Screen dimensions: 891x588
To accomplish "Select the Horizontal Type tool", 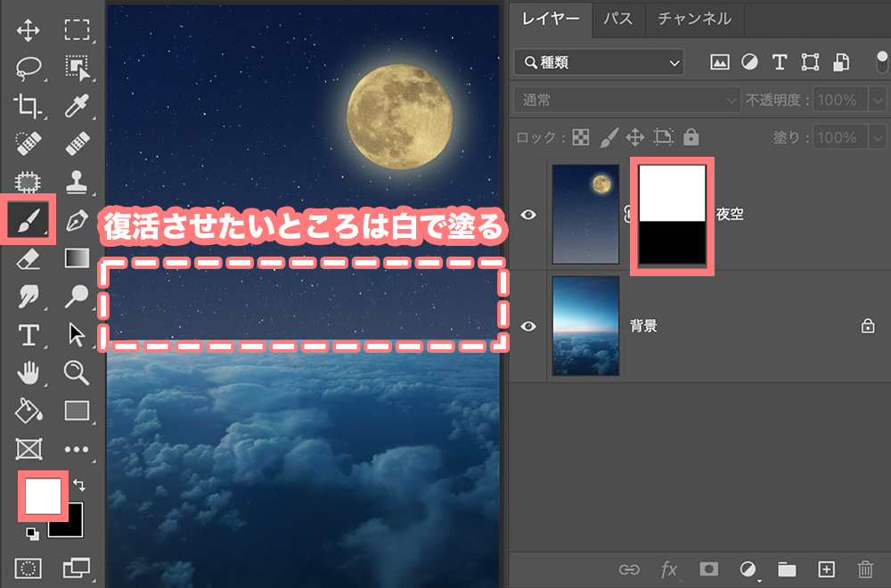I will point(28,335).
